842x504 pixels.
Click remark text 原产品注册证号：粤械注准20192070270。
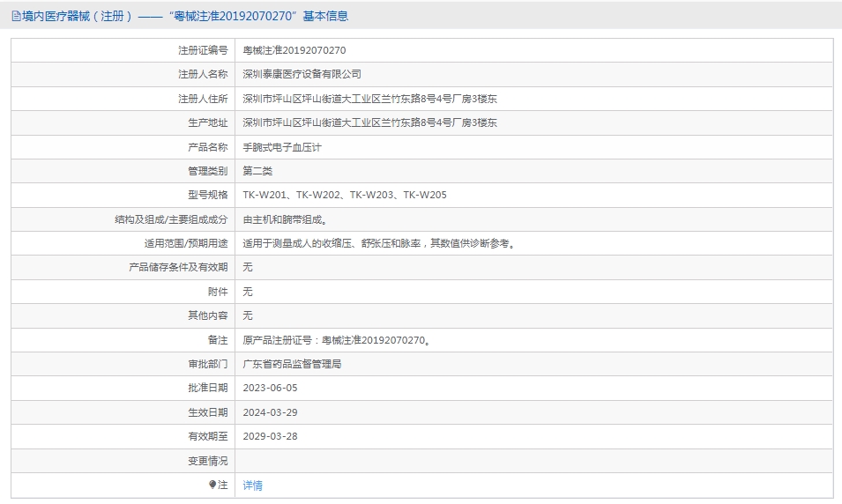[x=337, y=340]
